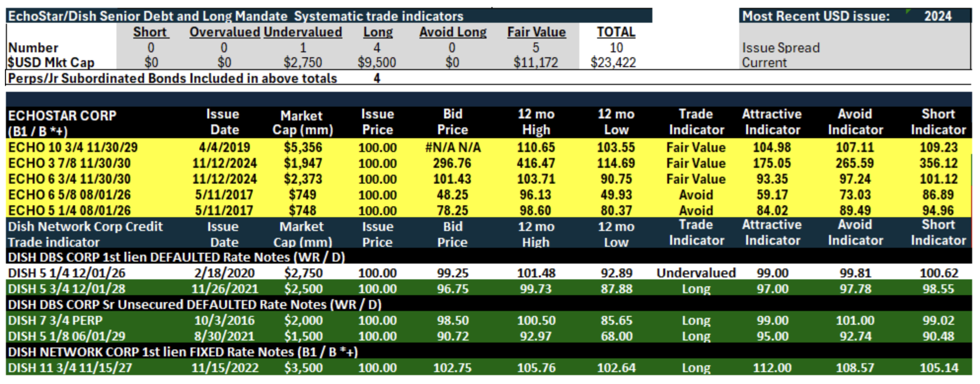Screen dimensions: 980x384
Task: Select the $2,373 market cap cell
Action: (x=302, y=179)
